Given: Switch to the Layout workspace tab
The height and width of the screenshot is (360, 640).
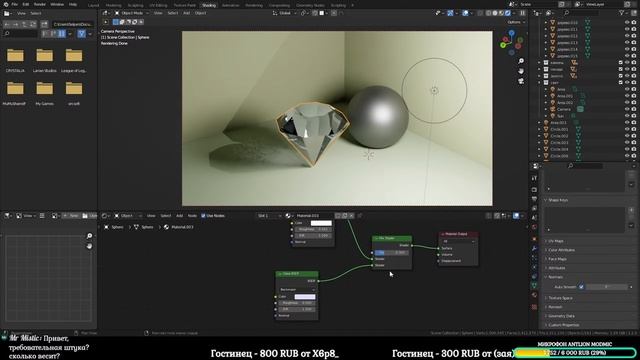Looking at the screenshot, I should (93, 5).
